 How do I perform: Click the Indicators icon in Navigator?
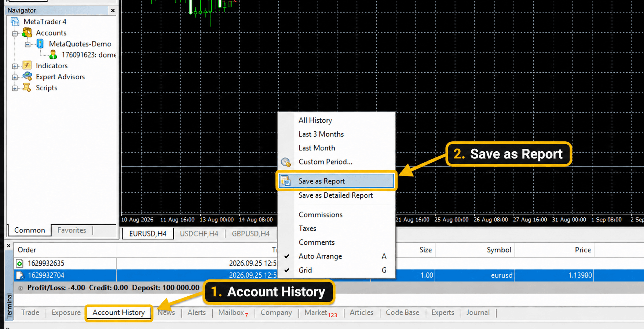coord(27,65)
